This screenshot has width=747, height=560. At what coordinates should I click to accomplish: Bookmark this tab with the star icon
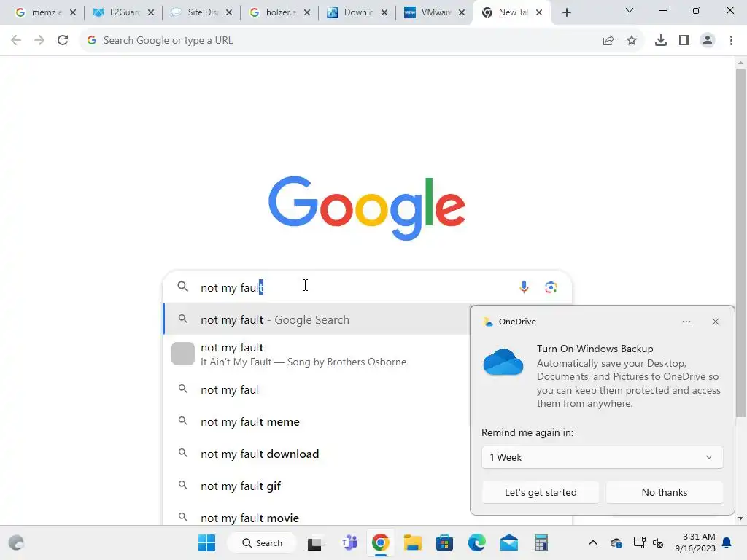[632, 41]
